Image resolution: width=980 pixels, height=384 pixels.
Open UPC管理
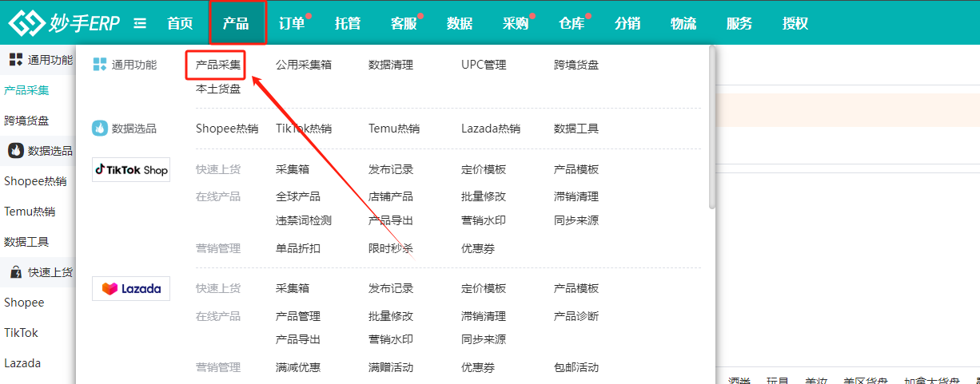(x=484, y=65)
